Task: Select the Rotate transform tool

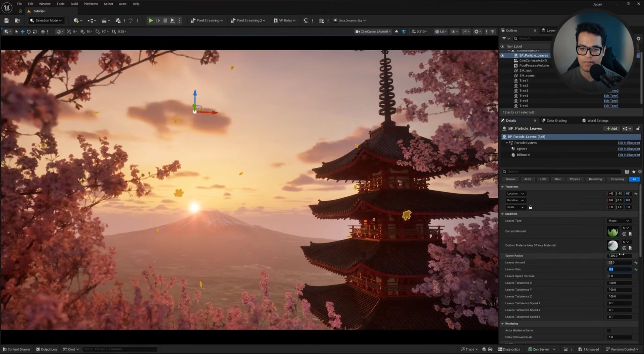Action: pyautogui.click(x=29, y=32)
